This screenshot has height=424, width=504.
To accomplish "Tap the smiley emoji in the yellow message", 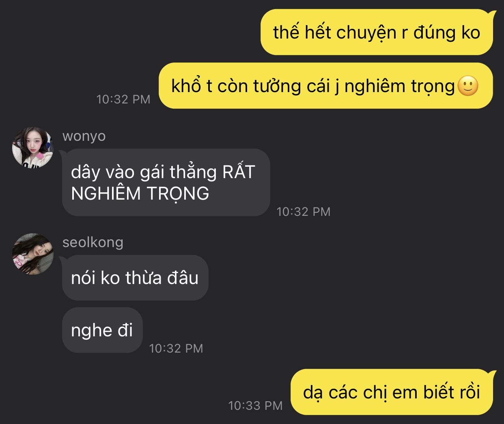I will point(468,86).
